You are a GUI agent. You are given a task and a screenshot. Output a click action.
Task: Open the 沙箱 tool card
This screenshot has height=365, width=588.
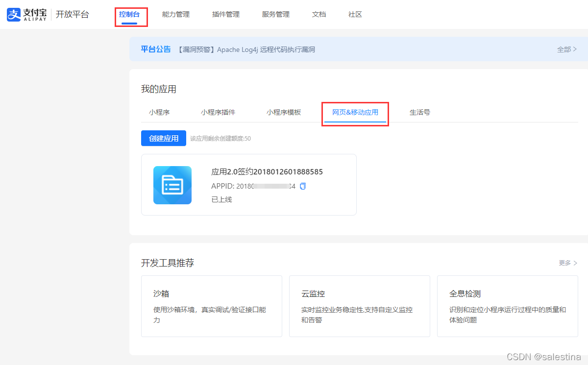(x=212, y=306)
